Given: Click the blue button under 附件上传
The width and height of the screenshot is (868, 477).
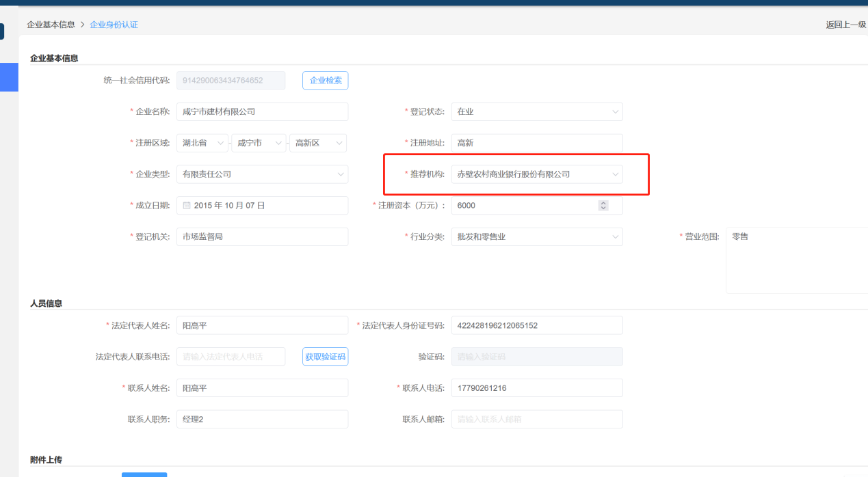Looking at the screenshot, I should point(144,474).
